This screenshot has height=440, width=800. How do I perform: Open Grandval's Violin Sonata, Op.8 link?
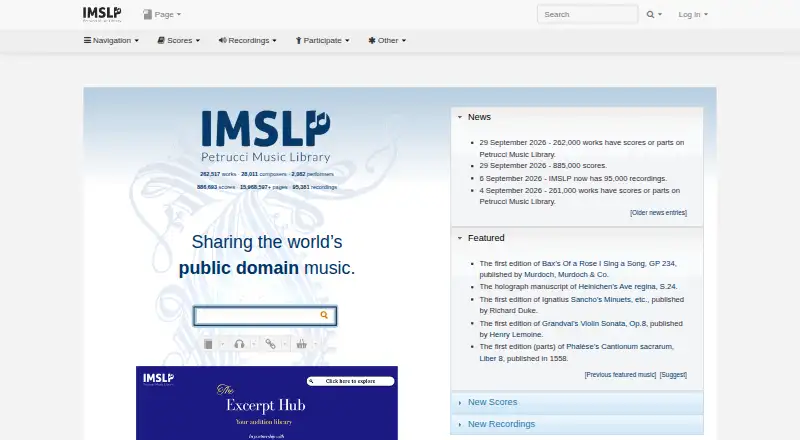point(594,324)
